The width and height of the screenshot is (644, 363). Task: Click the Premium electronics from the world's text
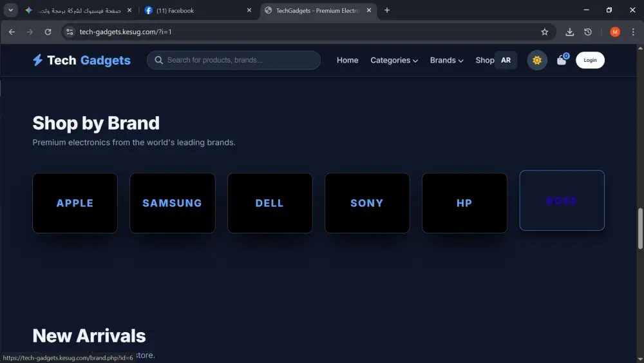click(x=134, y=142)
